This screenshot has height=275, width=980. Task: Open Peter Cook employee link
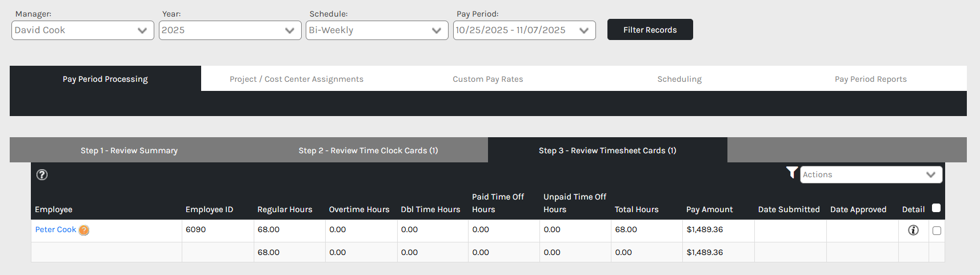click(55, 230)
